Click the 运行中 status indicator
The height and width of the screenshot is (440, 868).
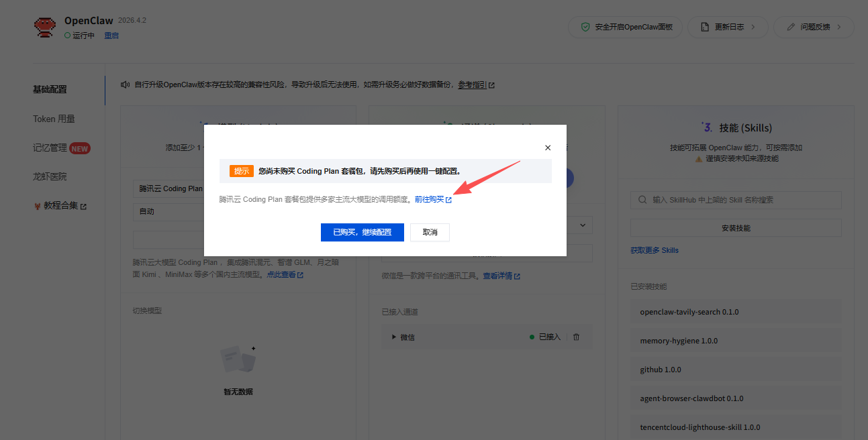tap(80, 36)
